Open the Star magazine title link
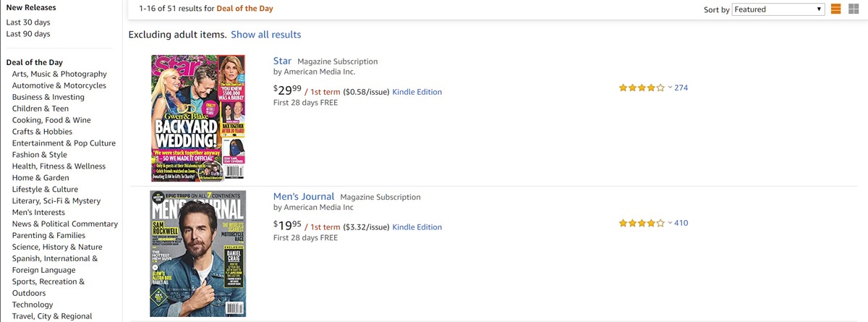The image size is (868, 322). (282, 61)
